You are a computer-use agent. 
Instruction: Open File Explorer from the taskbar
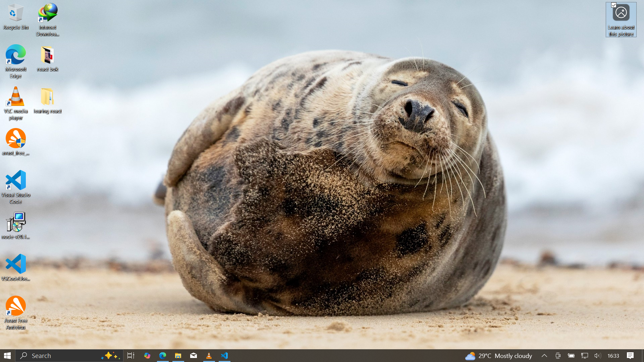click(x=178, y=356)
